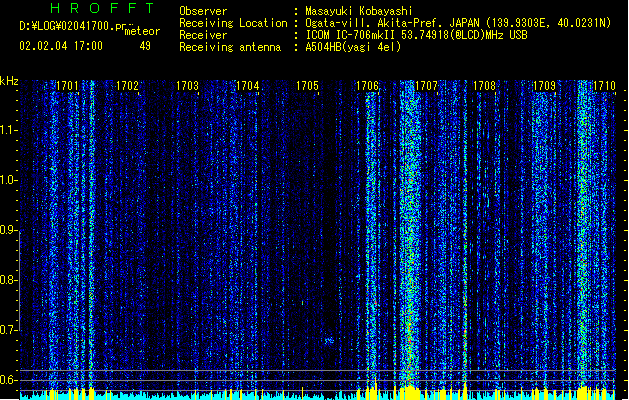629x400 pixels.
Task: Click the meteor label
Action: (x=142, y=31)
